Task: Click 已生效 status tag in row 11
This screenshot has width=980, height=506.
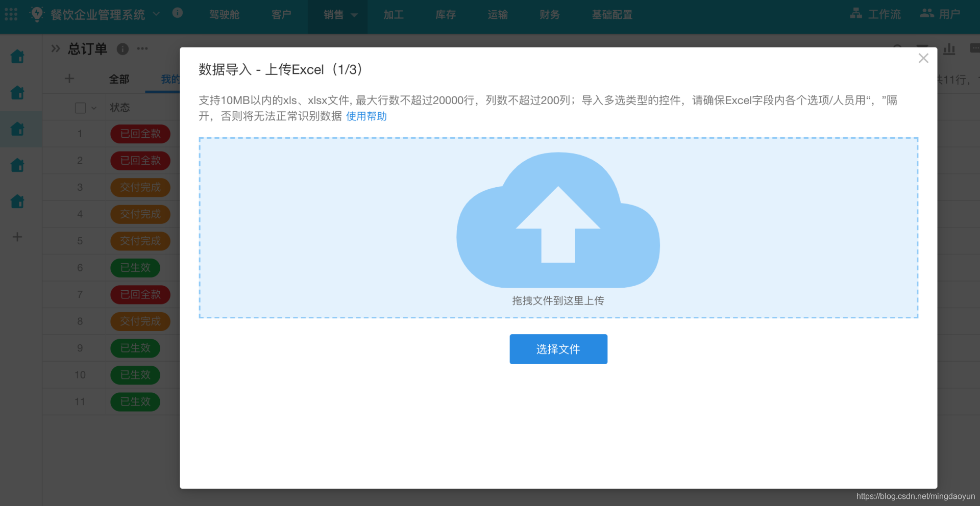Action: pos(135,402)
